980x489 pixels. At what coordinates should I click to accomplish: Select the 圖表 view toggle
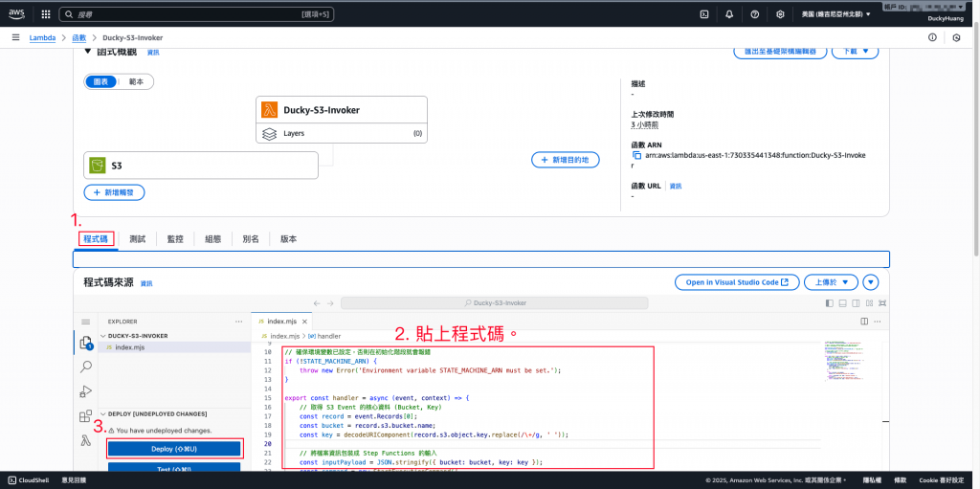[x=100, y=82]
